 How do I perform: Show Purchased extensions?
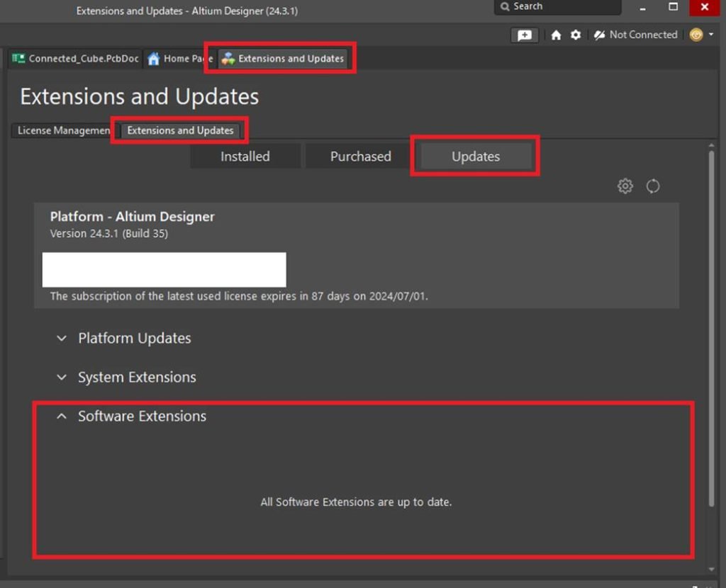(360, 156)
